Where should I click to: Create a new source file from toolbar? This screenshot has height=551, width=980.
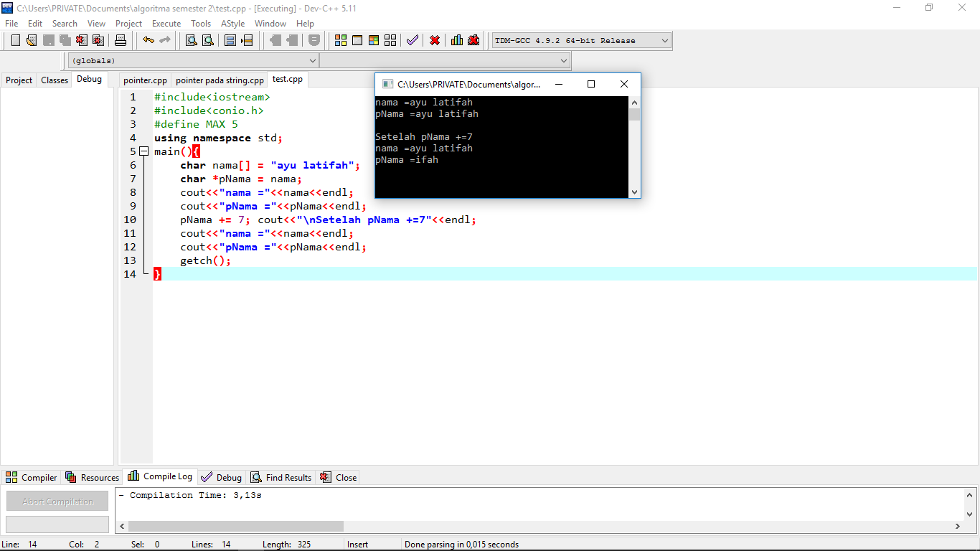click(15, 40)
